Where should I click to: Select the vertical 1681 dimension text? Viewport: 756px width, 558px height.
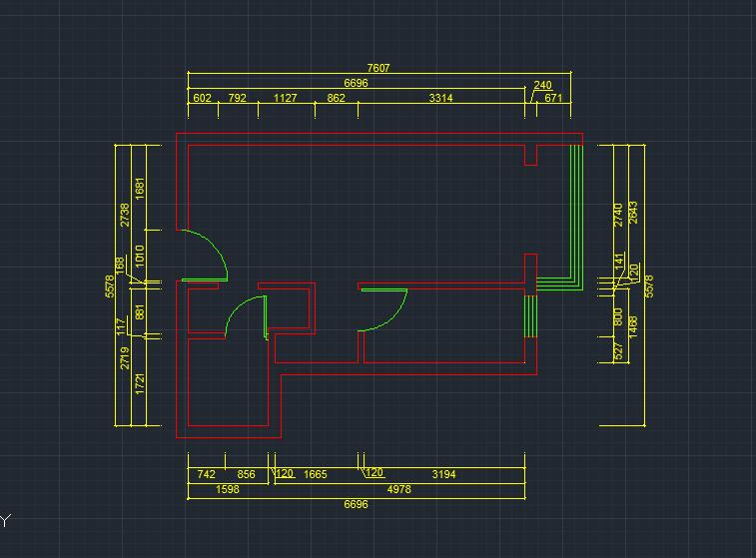click(140, 188)
